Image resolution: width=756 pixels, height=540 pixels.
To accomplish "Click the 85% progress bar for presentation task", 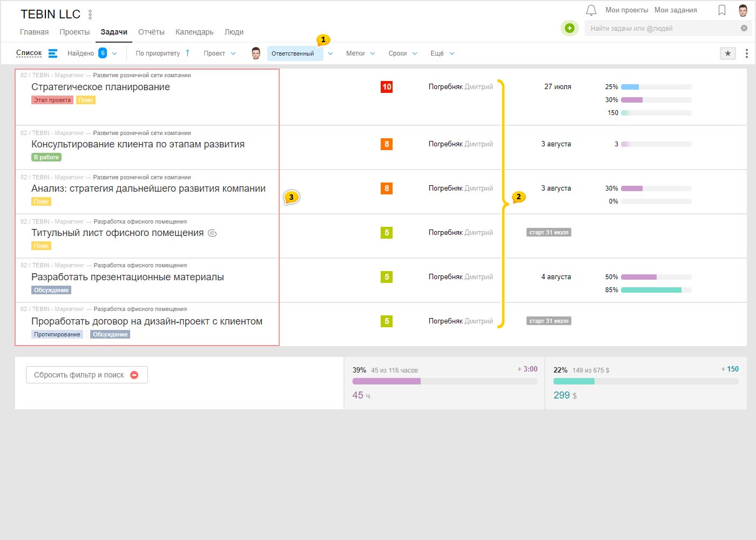I will [x=656, y=290].
